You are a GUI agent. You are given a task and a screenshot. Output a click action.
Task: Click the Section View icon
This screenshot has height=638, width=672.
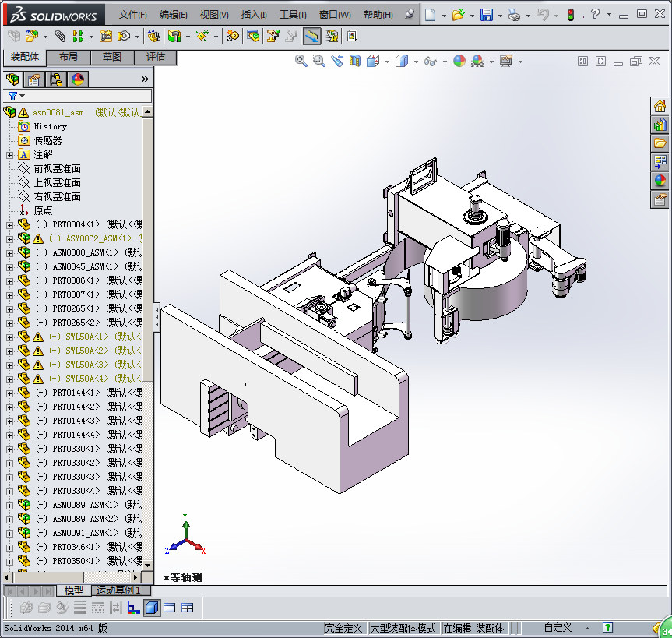(355, 61)
